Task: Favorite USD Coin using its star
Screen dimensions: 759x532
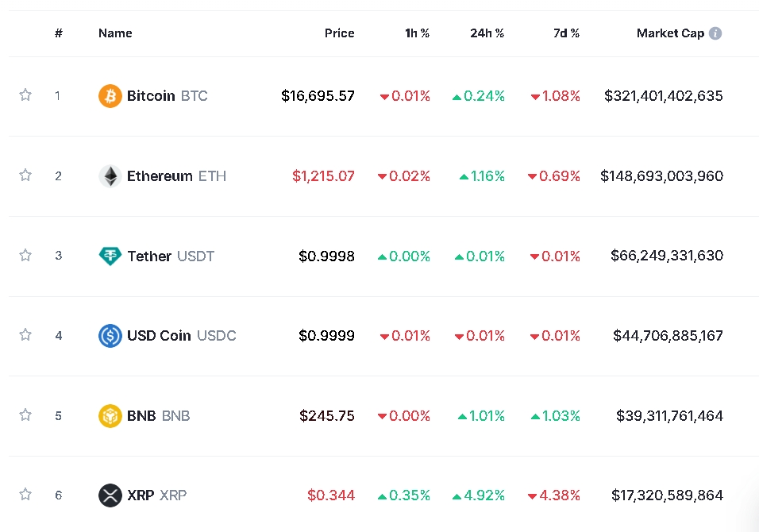Action: click(25, 335)
